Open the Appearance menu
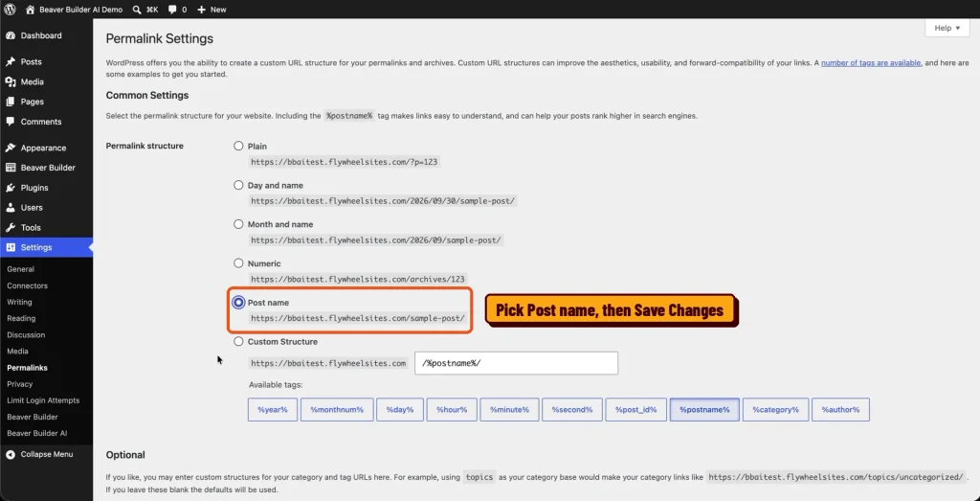Screen dimensions: 980x501 click(43, 148)
